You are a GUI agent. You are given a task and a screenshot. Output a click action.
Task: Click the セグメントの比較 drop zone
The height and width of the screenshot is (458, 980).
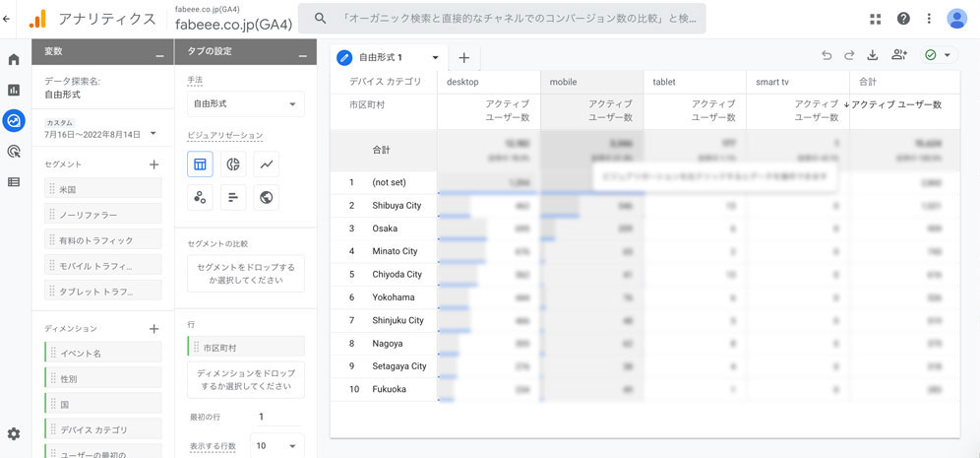tap(246, 274)
